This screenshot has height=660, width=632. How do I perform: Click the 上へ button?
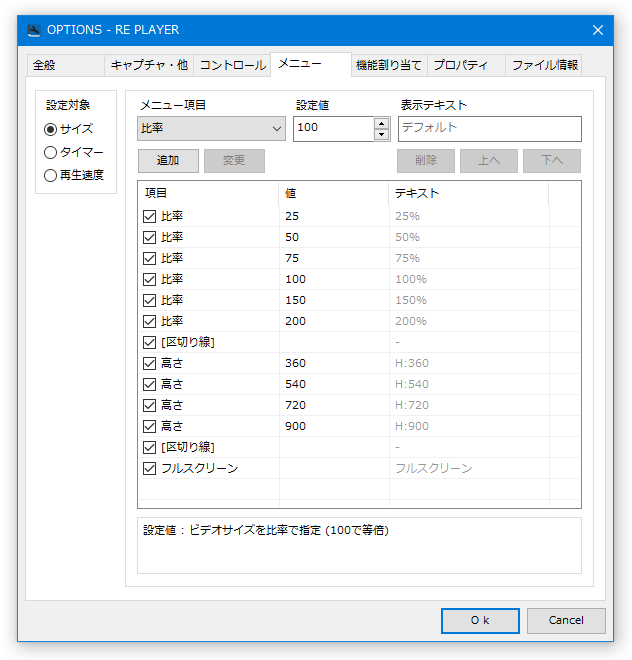pyautogui.click(x=489, y=161)
